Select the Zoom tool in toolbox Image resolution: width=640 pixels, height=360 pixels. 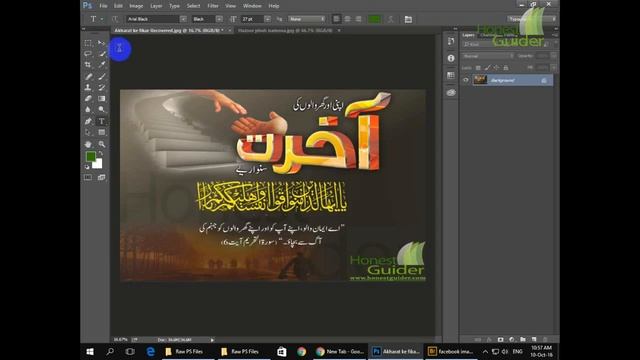(102, 144)
